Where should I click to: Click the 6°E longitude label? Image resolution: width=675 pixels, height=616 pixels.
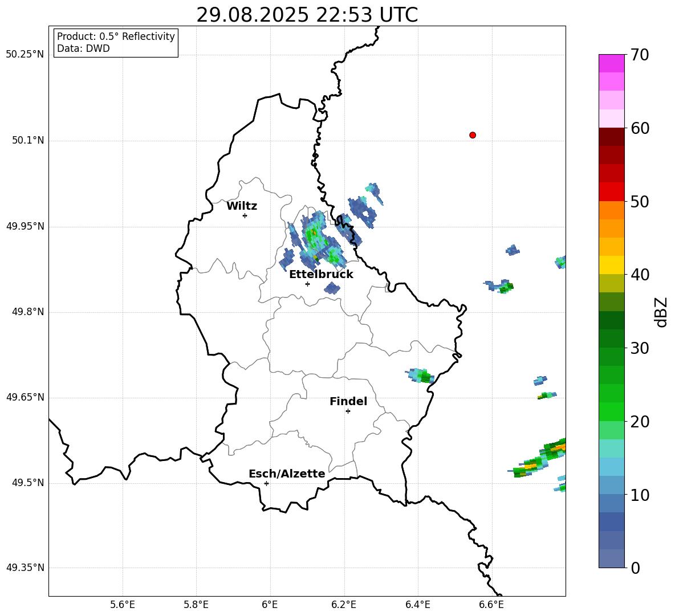pyautogui.click(x=270, y=605)
